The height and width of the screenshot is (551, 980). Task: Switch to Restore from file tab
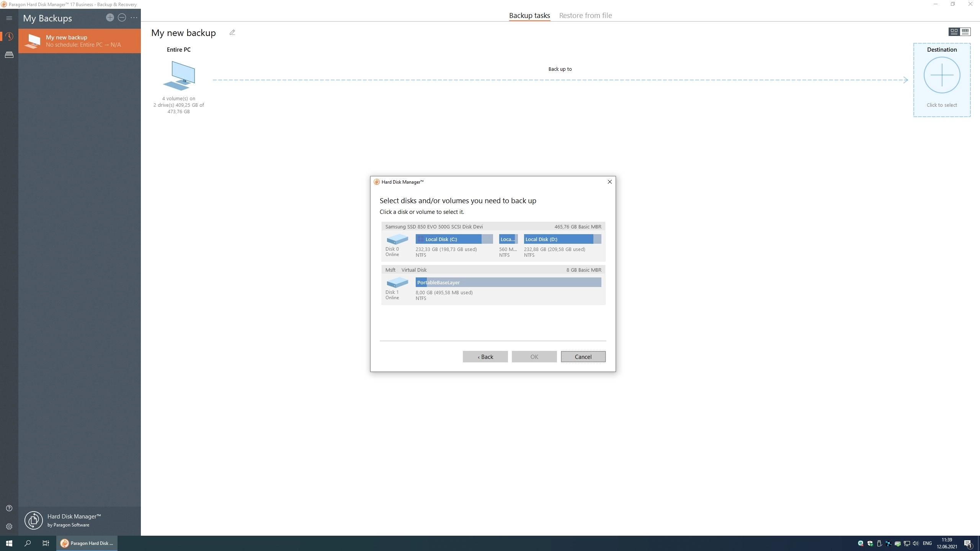click(x=585, y=16)
